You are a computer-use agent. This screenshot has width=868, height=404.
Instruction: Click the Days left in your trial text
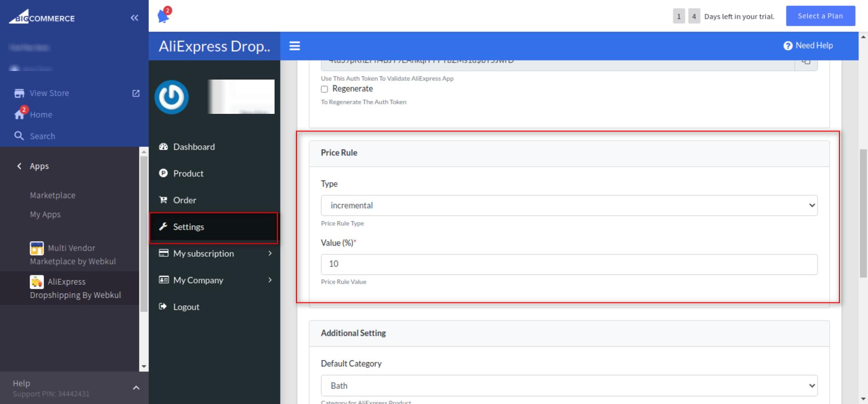click(739, 17)
